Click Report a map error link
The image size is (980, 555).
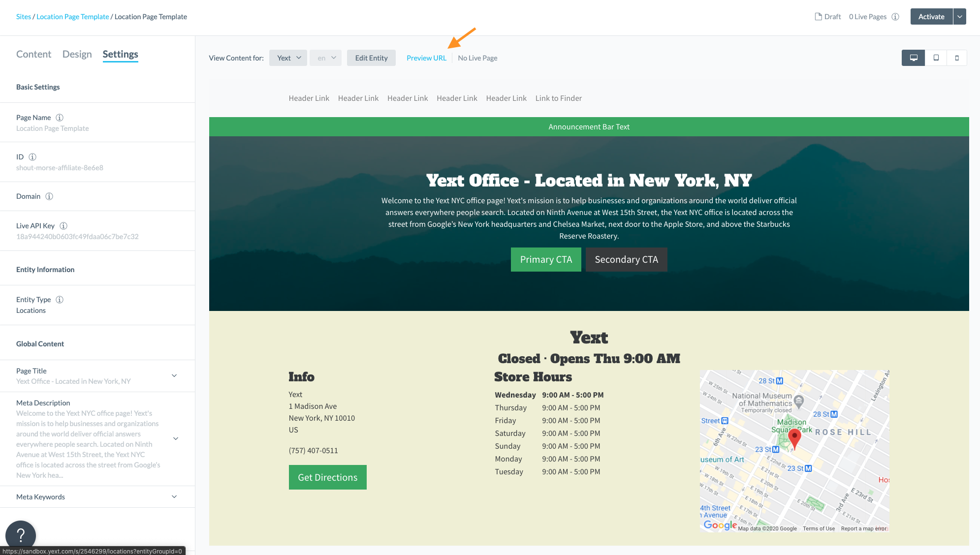pyautogui.click(x=863, y=528)
